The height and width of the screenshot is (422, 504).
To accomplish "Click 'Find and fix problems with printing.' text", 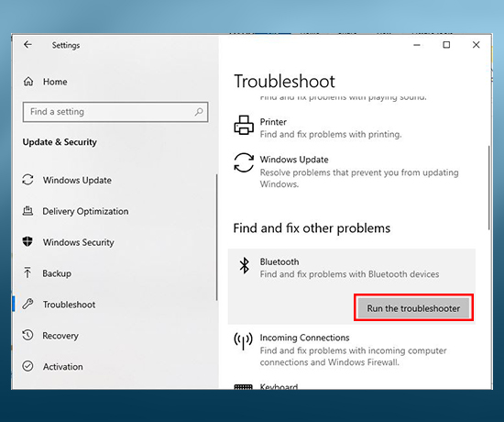I will (331, 135).
